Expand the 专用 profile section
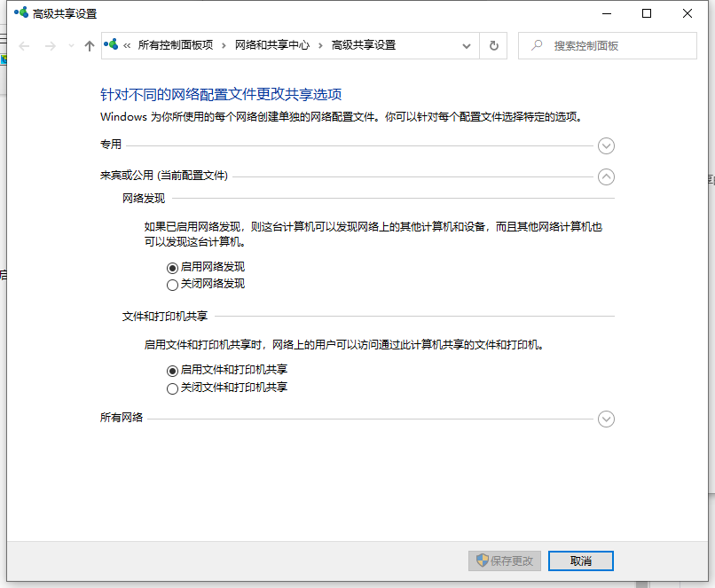The image size is (715, 588). (x=606, y=145)
